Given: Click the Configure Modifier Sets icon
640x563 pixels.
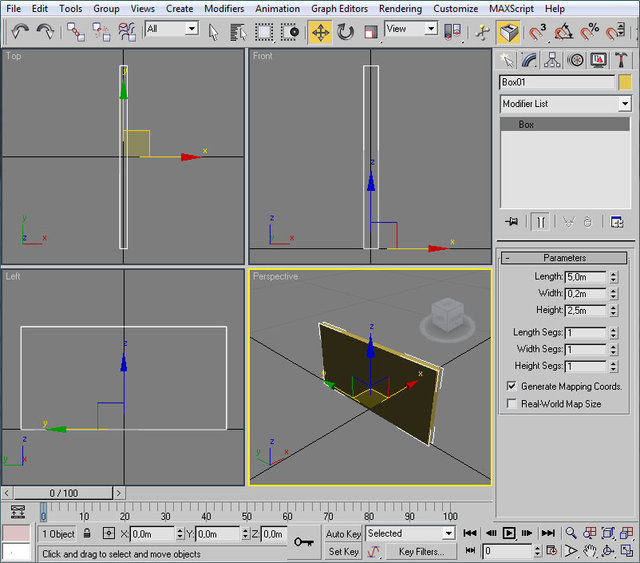Looking at the screenshot, I should [x=617, y=222].
